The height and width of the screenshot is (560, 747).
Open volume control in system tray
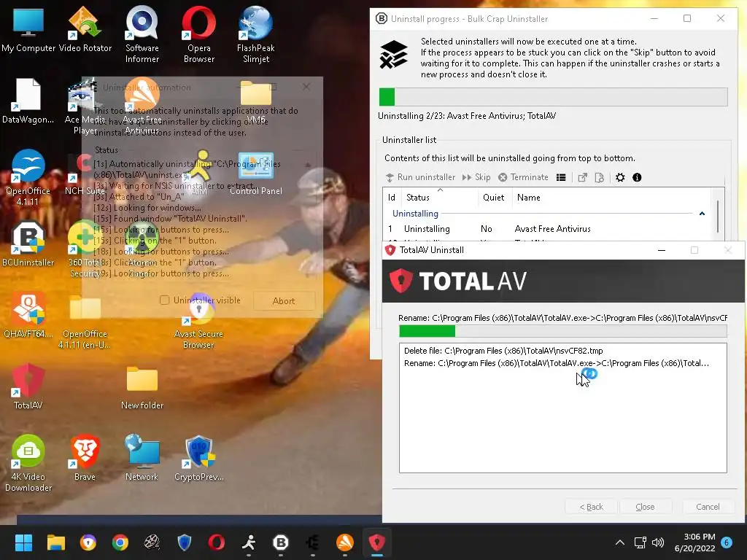[x=658, y=542]
